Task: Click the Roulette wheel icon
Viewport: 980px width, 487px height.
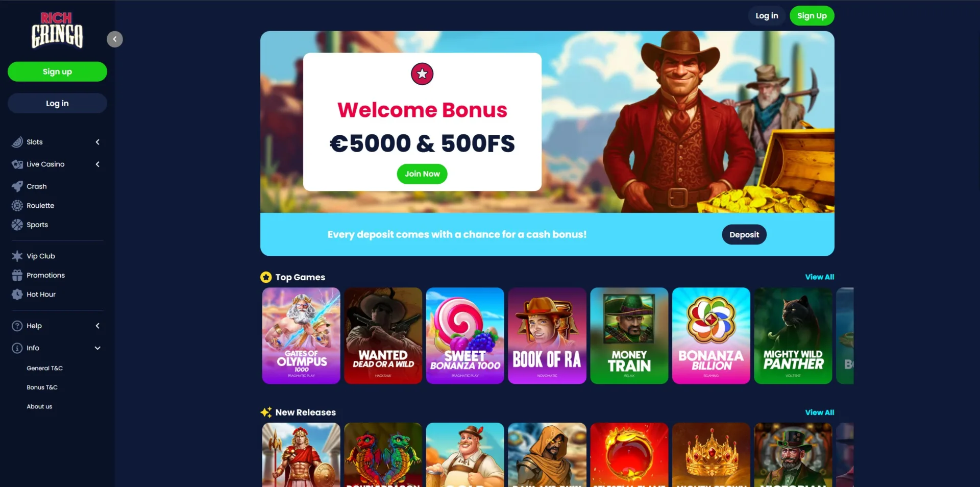Action: tap(17, 206)
